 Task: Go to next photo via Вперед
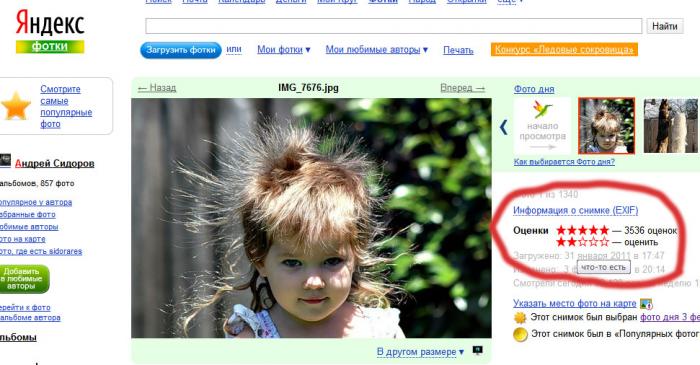[462, 88]
